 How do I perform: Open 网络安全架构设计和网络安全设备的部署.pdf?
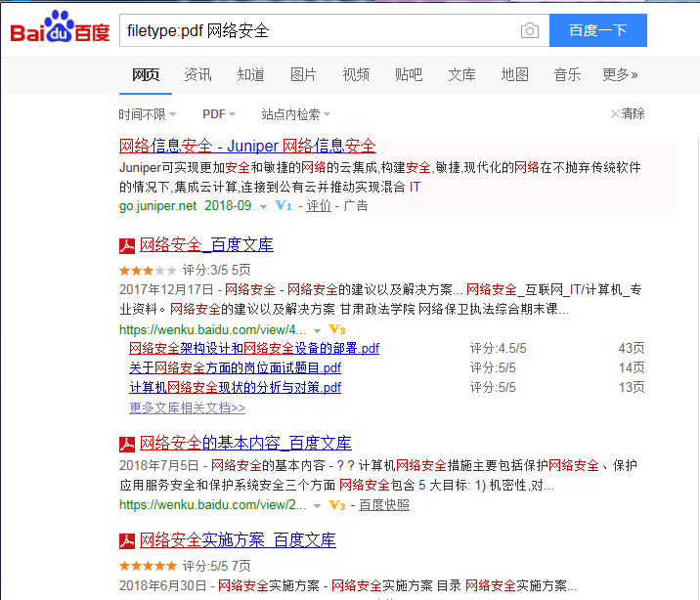pos(254,349)
